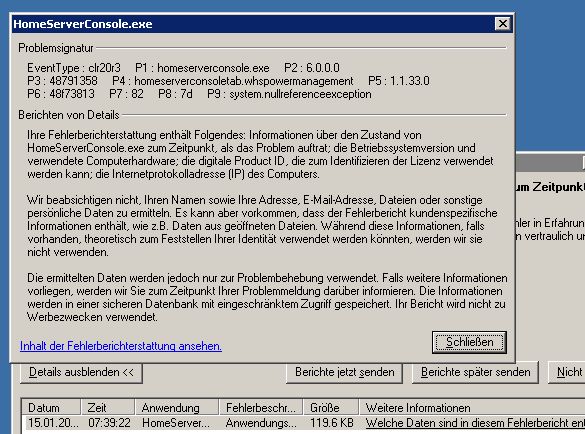The width and height of the screenshot is (585, 434).
Task: Sort by Fehlerbeschr... column header
Action: pyautogui.click(x=261, y=408)
